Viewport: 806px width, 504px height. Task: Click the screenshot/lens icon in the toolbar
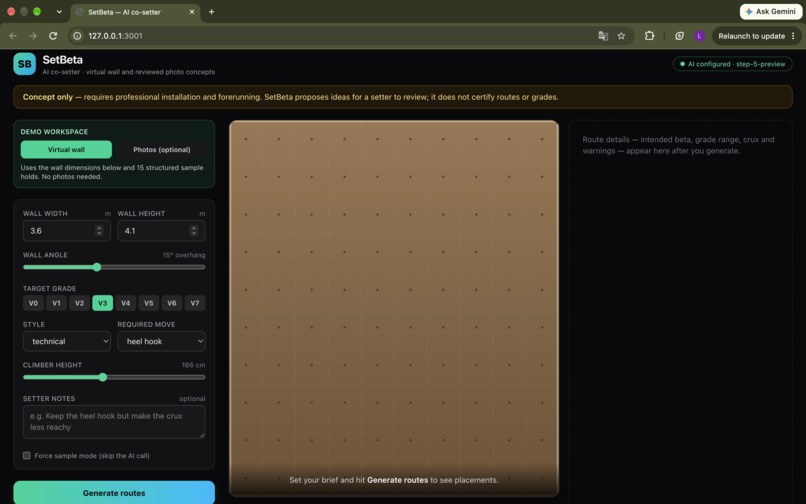(x=679, y=36)
